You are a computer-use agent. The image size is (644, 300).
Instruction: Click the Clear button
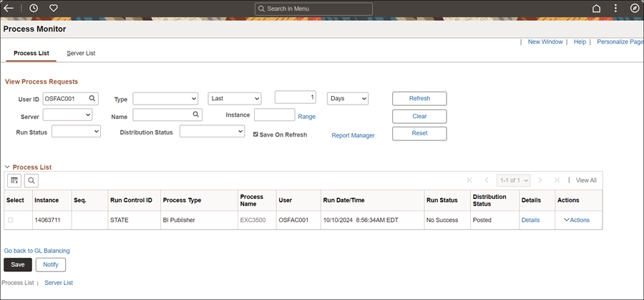[419, 116]
